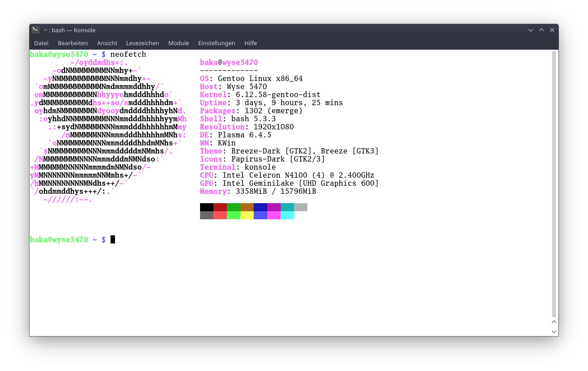588x371 pixels.
Task: Click the Uptime line text
Action: (272, 103)
